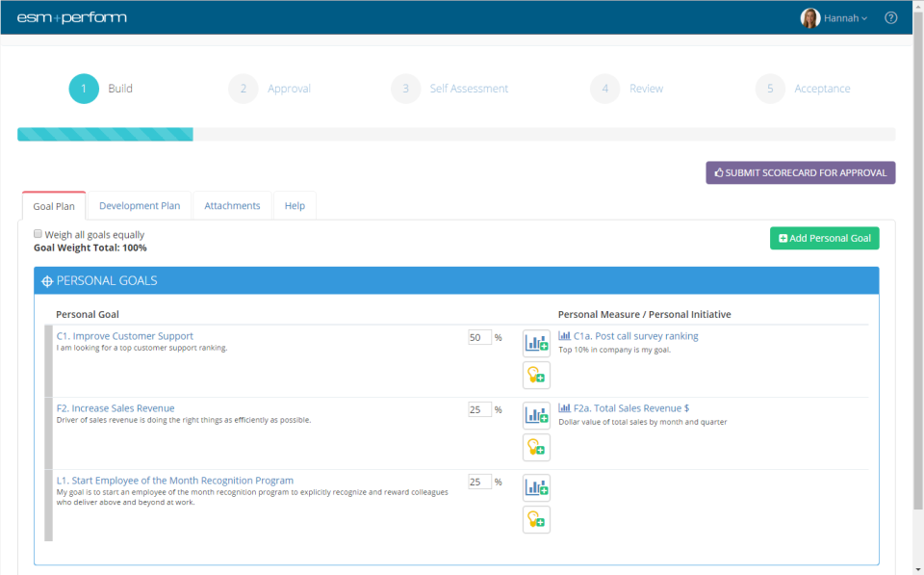The image size is (924, 575).
Task: Click the teal scorecard progress bar
Action: [104, 134]
